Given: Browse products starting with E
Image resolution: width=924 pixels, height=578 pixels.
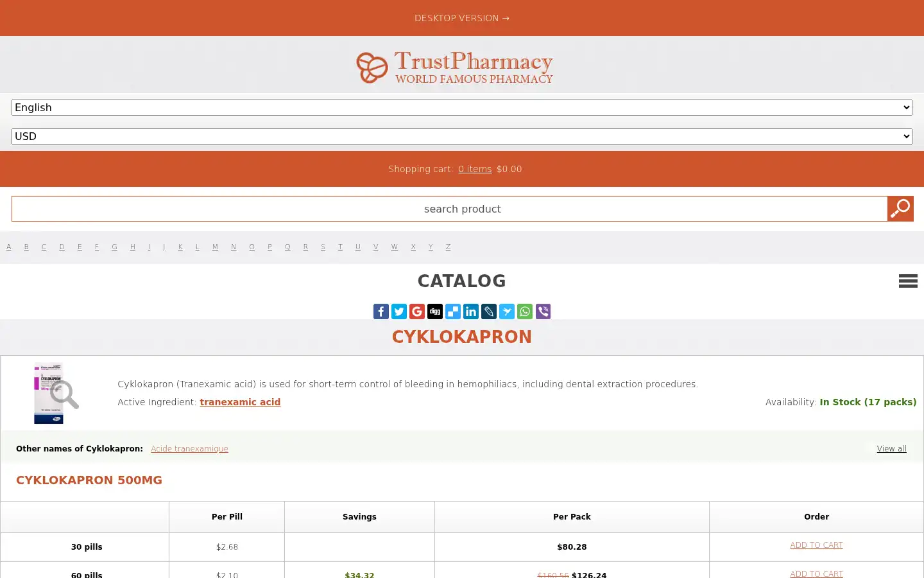Looking at the screenshot, I should [80, 247].
